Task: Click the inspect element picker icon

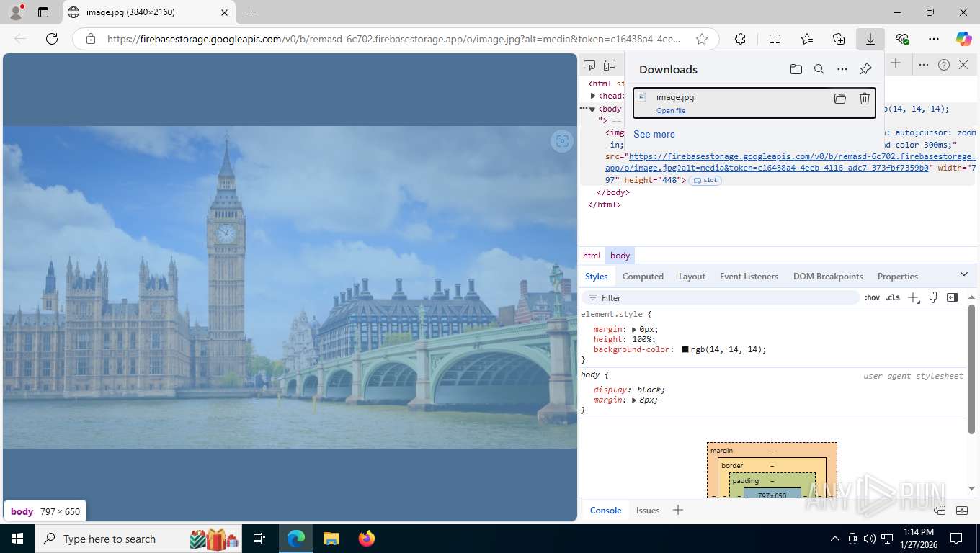Action: pos(589,65)
